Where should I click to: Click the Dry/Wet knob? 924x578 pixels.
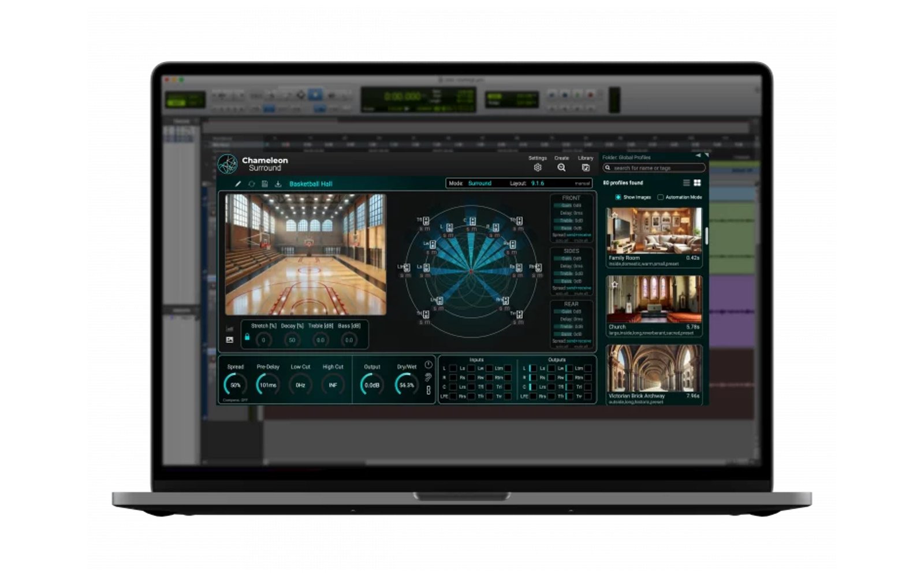click(407, 384)
